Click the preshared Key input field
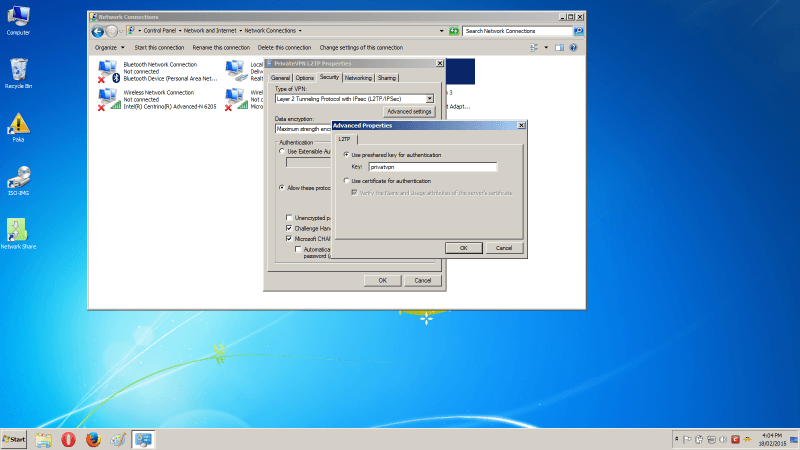The image size is (800, 450). pos(432,166)
